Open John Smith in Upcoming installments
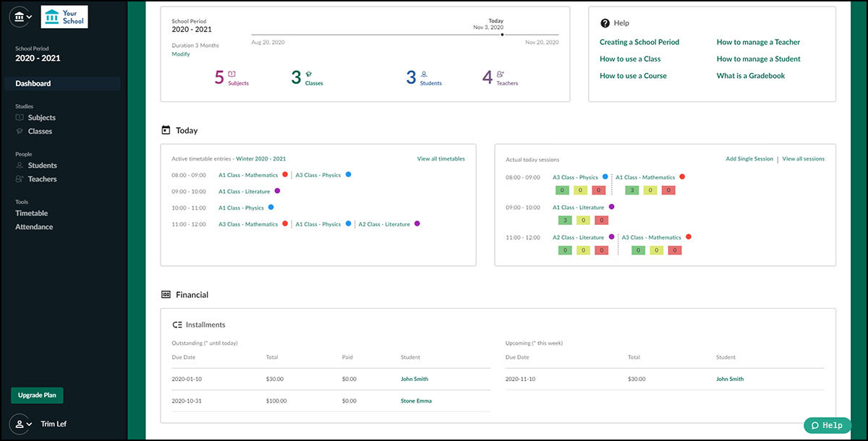Image resolution: width=868 pixels, height=441 pixels. 730,379
